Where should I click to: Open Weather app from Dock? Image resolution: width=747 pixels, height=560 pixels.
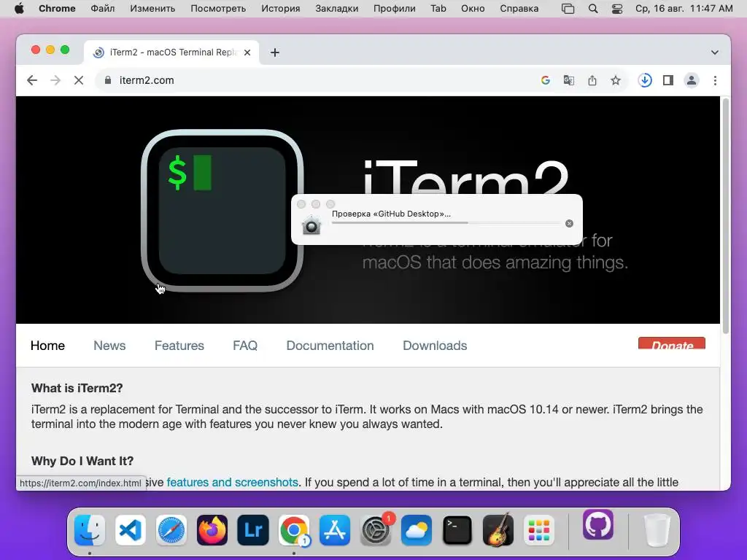click(x=417, y=530)
